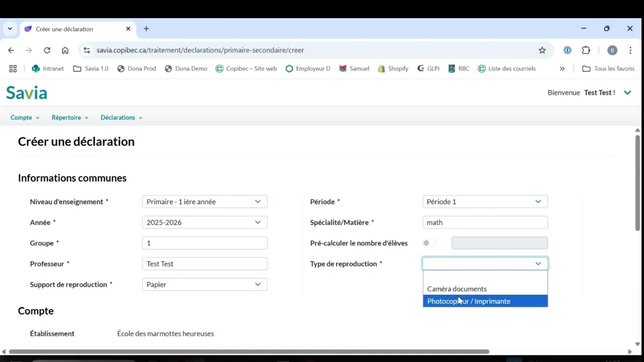Bookmark this page with the star icon
The height and width of the screenshot is (362, 644).
pyautogui.click(x=542, y=50)
